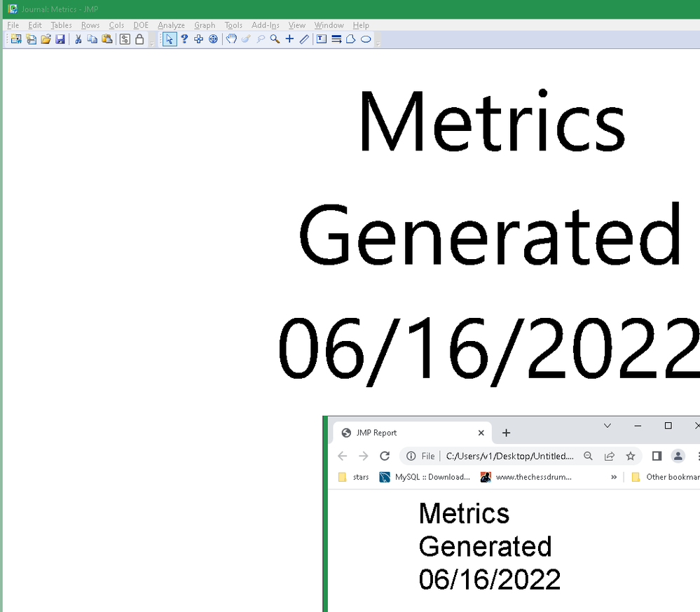Expand the first toolbar overflow arrow
This screenshot has width=700, height=612.
tap(152, 43)
